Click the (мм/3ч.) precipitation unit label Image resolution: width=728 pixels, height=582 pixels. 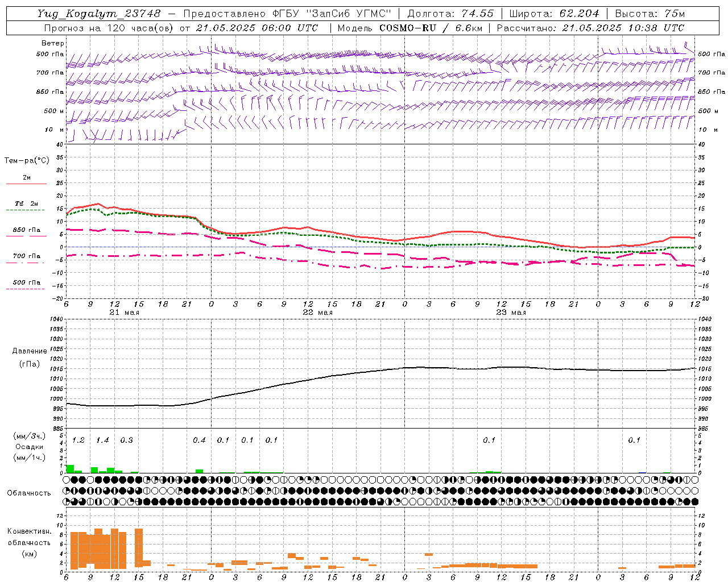point(29,436)
